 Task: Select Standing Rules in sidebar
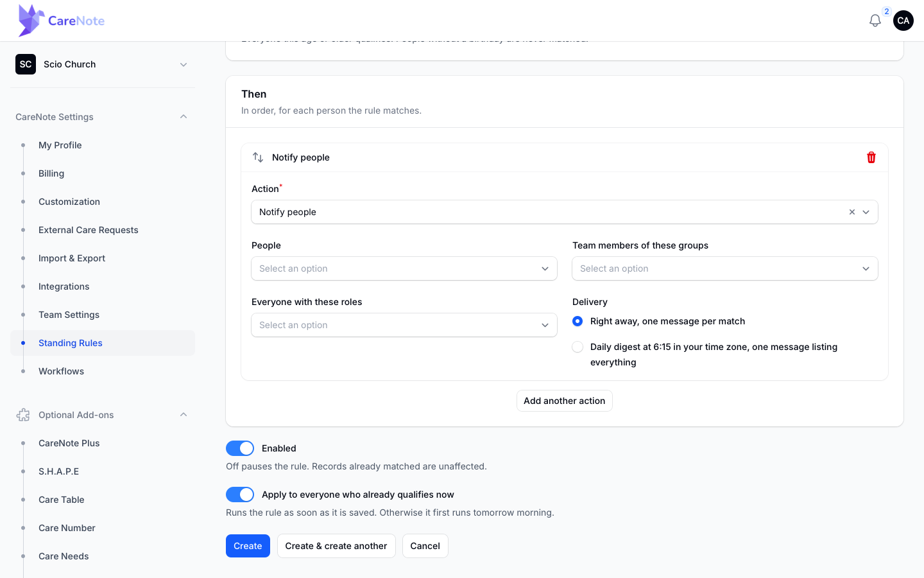click(103, 343)
